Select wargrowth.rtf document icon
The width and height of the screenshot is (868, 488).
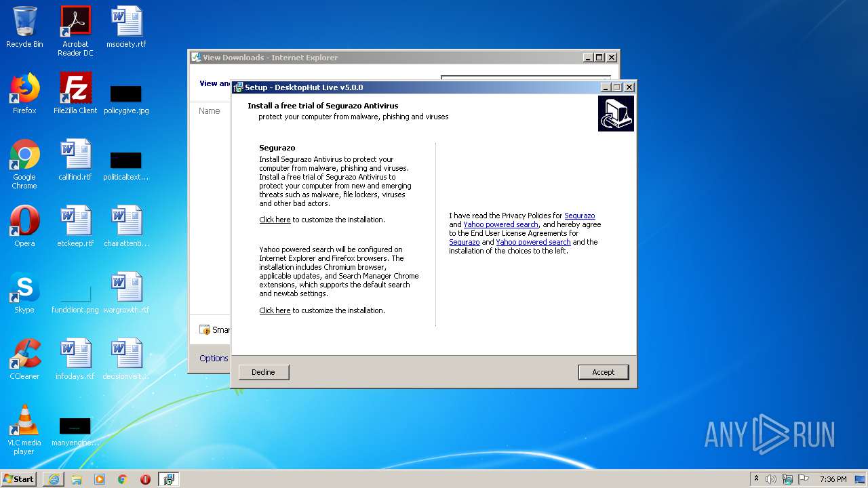tap(126, 293)
